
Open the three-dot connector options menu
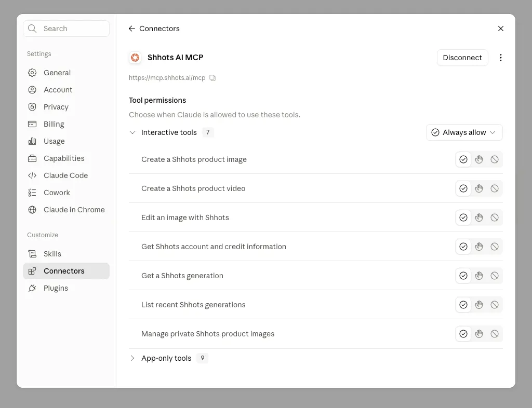[x=500, y=58]
